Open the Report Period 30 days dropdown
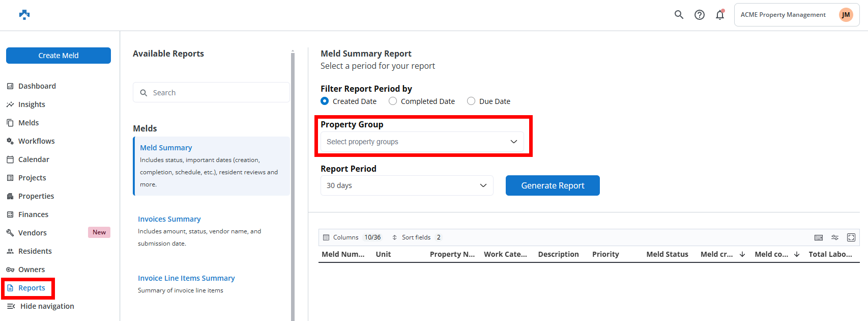 [x=407, y=185]
